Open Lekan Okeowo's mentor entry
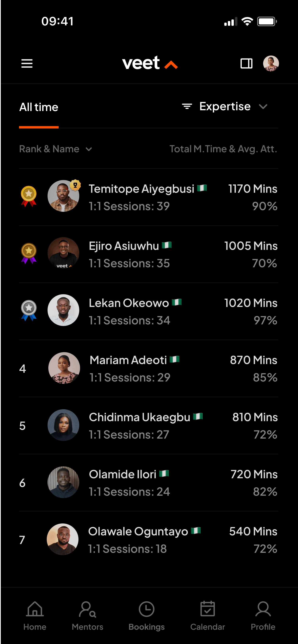 [129, 303]
